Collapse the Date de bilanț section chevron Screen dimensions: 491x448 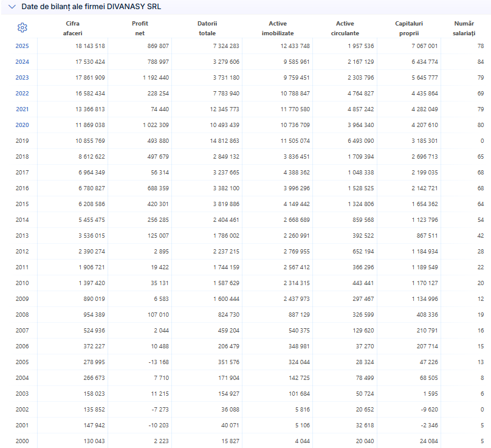12,7
